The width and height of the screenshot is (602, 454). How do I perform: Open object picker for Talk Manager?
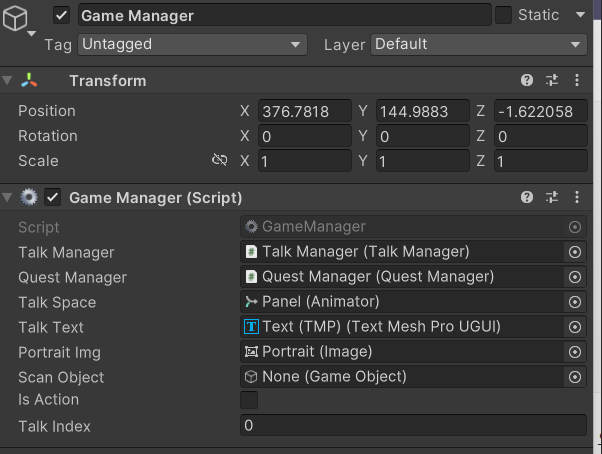pyautogui.click(x=575, y=252)
